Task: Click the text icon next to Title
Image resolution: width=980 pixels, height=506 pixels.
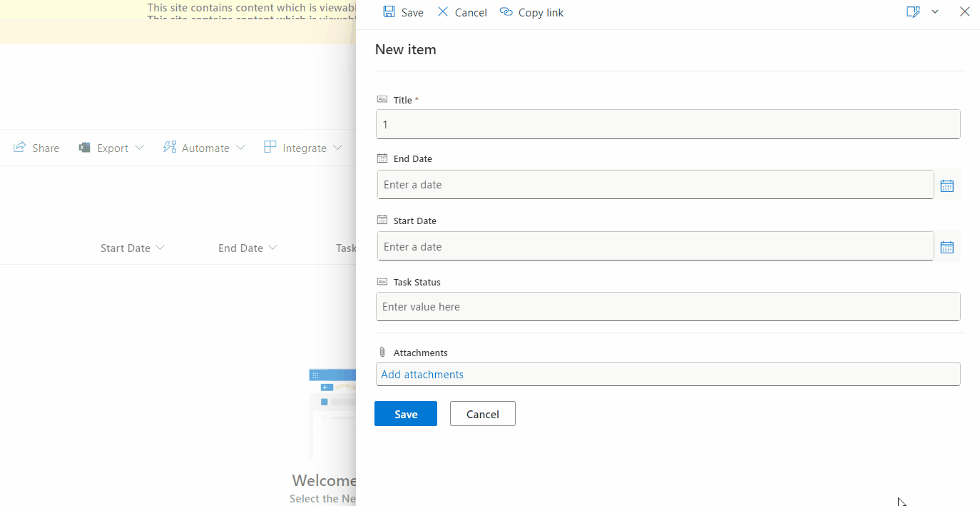Action: click(384, 100)
